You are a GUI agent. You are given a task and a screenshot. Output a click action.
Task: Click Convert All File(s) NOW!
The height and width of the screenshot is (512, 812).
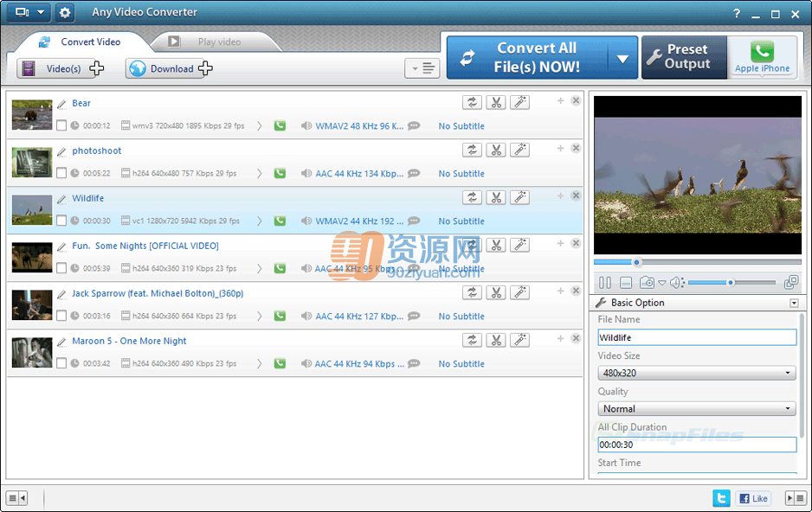point(528,57)
